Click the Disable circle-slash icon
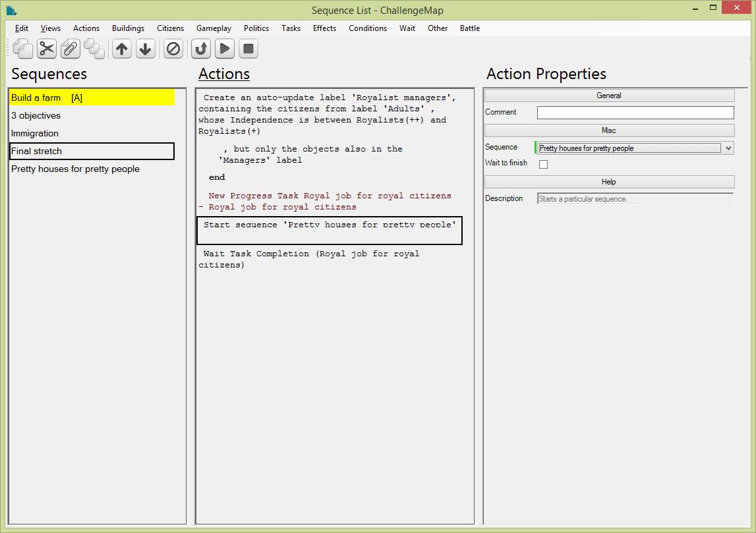 (x=173, y=49)
